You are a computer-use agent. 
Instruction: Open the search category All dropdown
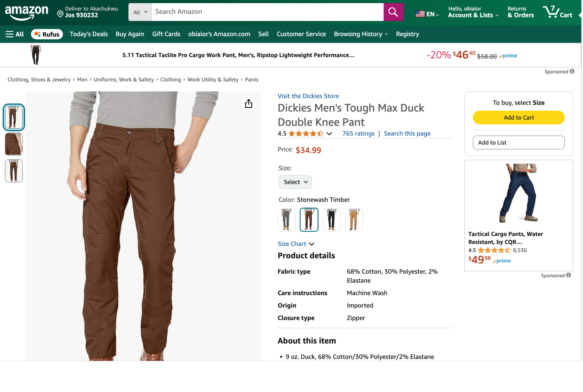(x=140, y=12)
